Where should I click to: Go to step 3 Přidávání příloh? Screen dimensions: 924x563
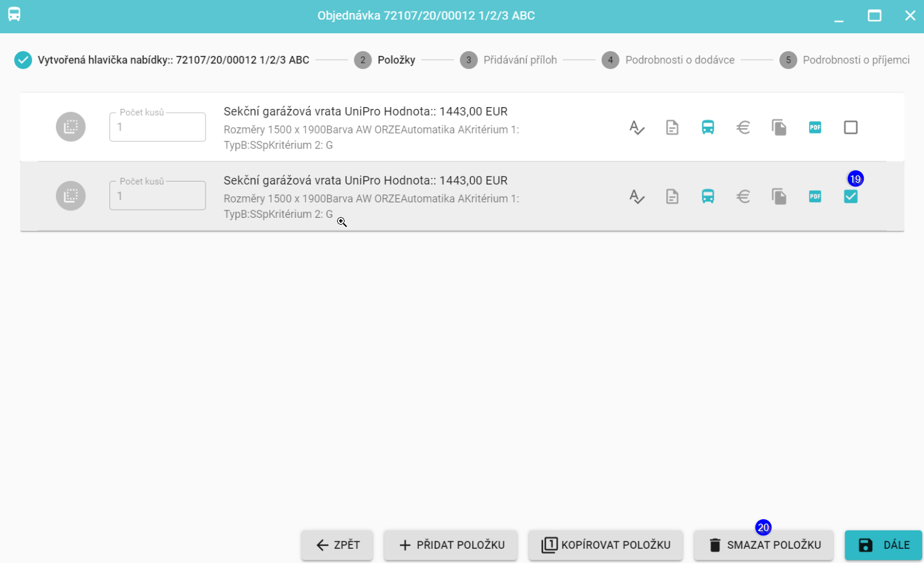[x=508, y=60]
